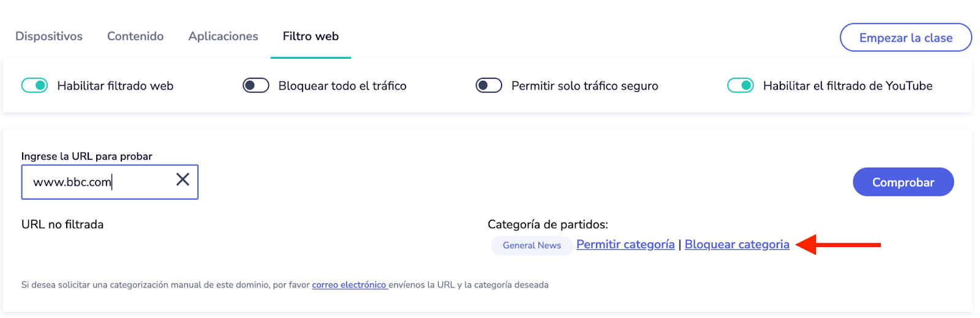Click the 'Categoría de partidos' heading
Viewport: 980px width, 318px height.
click(x=548, y=224)
